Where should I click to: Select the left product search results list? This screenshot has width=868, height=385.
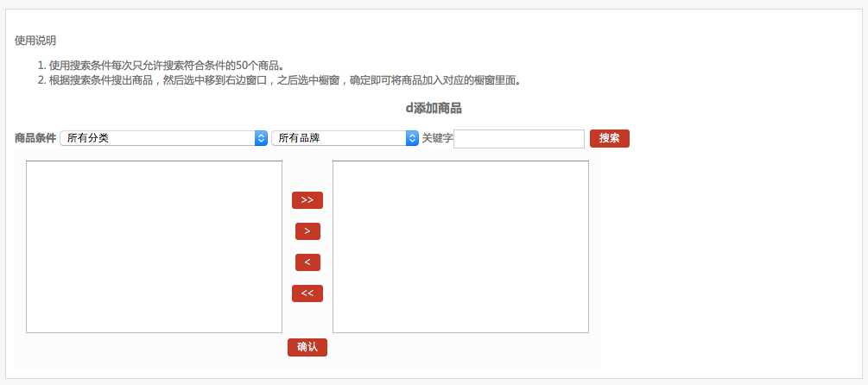click(154, 247)
